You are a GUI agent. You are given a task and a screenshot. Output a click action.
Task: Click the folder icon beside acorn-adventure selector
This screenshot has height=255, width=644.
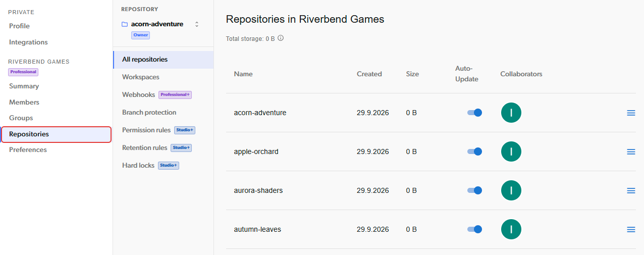(x=125, y=24)
